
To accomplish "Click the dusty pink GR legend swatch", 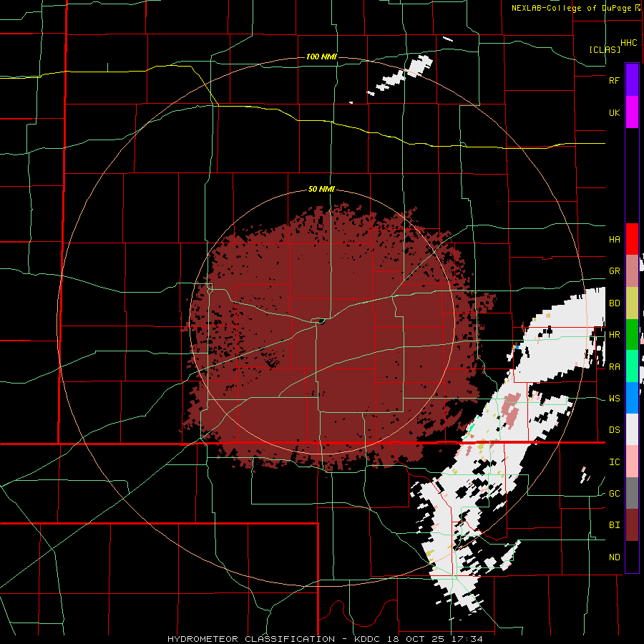I will tap(632, 271).
